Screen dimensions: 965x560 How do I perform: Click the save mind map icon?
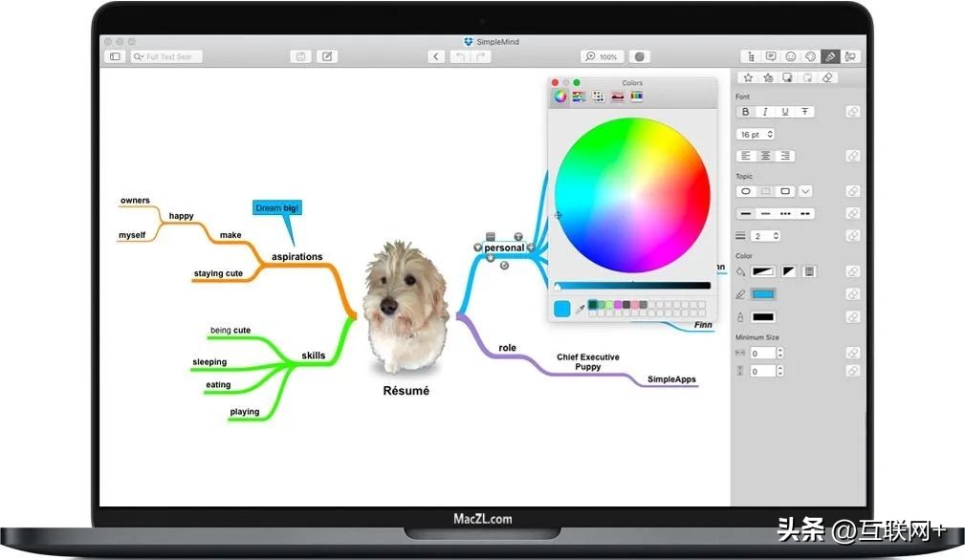[x=300, y=56]
